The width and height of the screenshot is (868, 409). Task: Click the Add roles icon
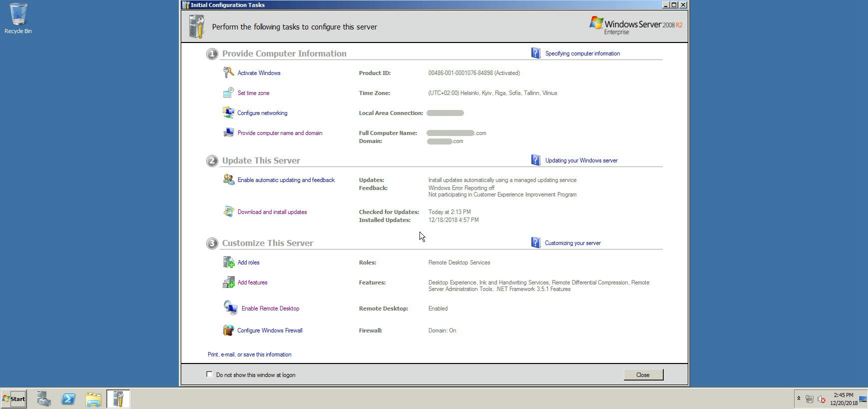point(228,262)
